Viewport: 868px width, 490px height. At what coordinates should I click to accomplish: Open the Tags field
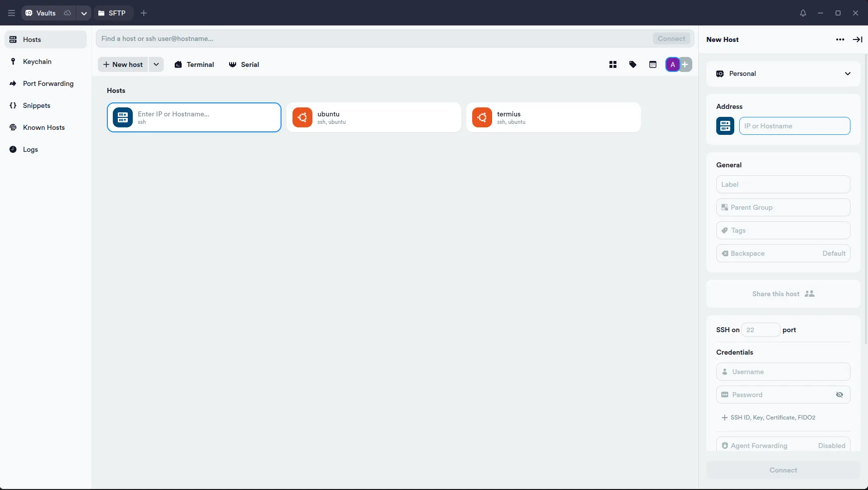(x=783, y=230)
